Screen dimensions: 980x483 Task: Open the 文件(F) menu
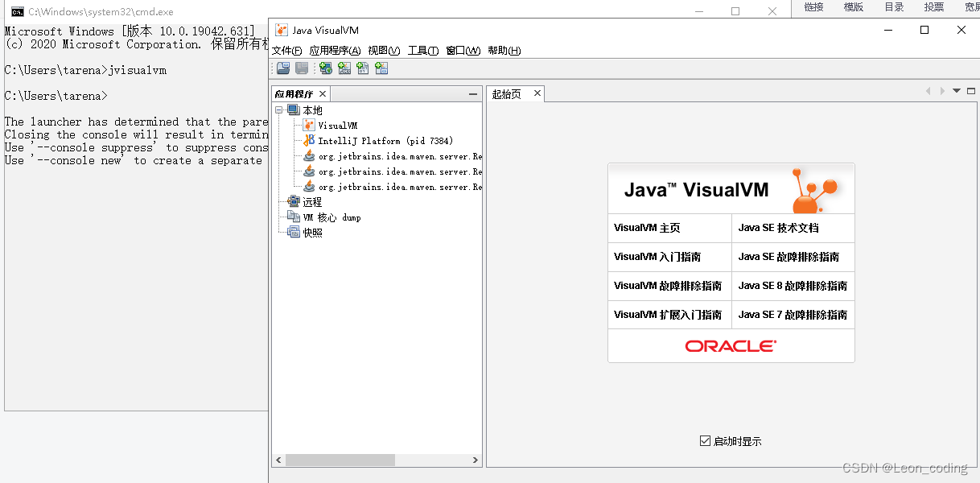286,51
